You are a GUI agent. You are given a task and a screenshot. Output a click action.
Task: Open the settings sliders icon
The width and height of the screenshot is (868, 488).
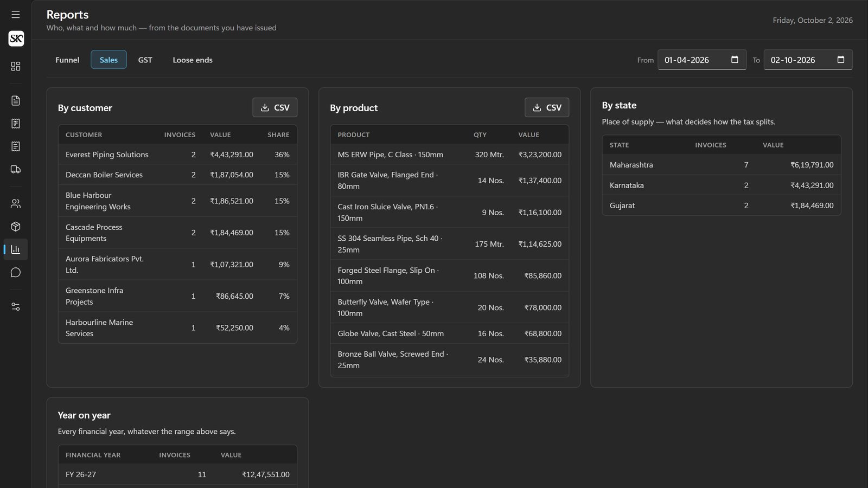click(x=16, y=307)
